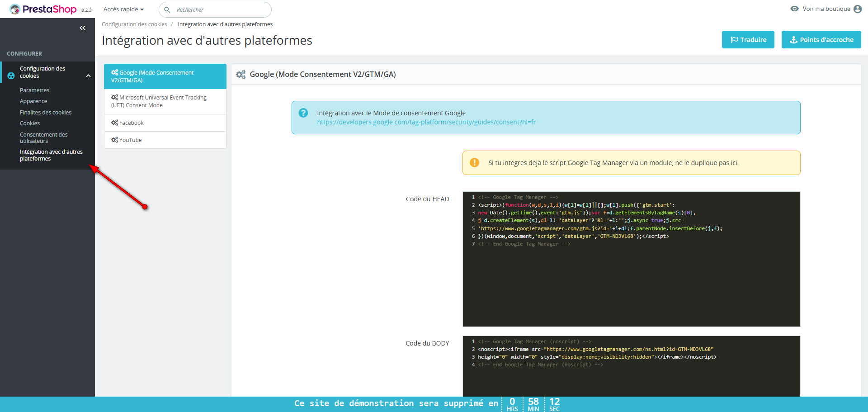Image resolution: width=868 pixels, height=412 pixels.
Task: Click the blue question mark info icon
Action: coord(303,113)
